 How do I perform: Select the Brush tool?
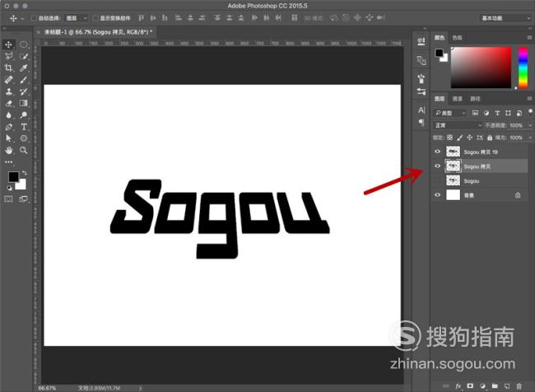(24, 80)
